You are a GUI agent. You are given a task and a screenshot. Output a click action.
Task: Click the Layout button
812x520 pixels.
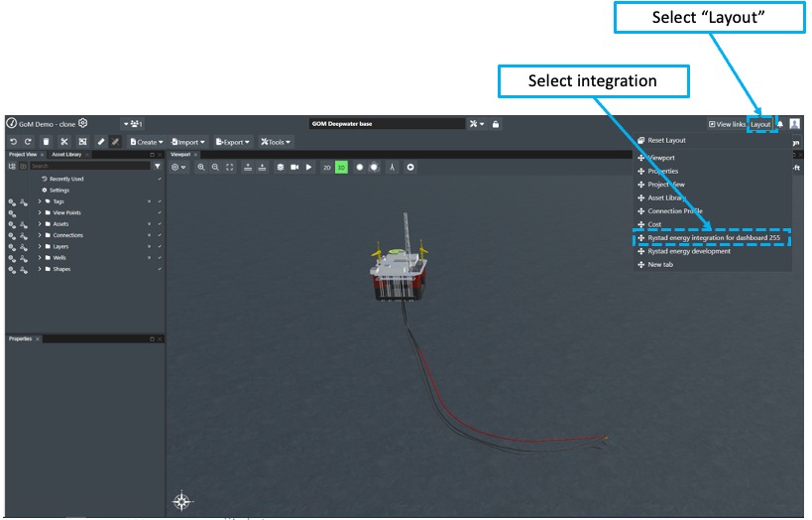click(759, 124)
